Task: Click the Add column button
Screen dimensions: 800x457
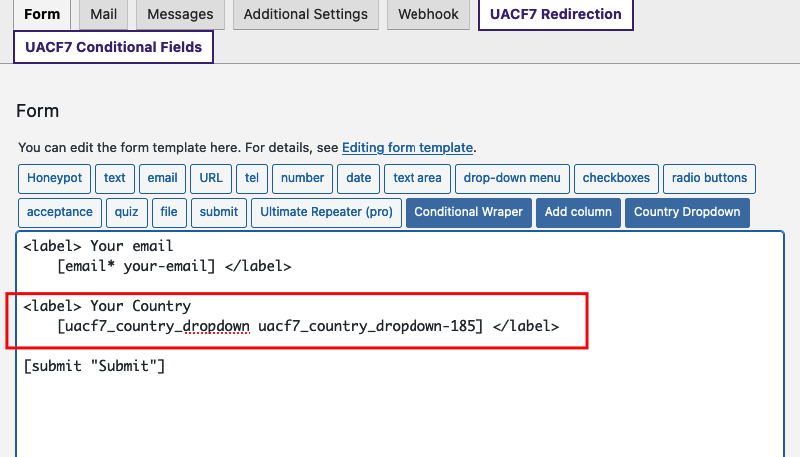Action: 578,213
